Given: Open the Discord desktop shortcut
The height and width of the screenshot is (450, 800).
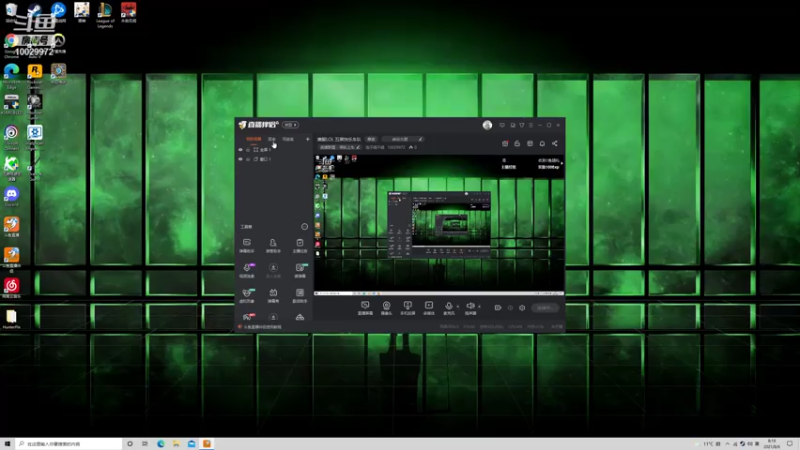Looking at the screenshot, I should point(11,196).
